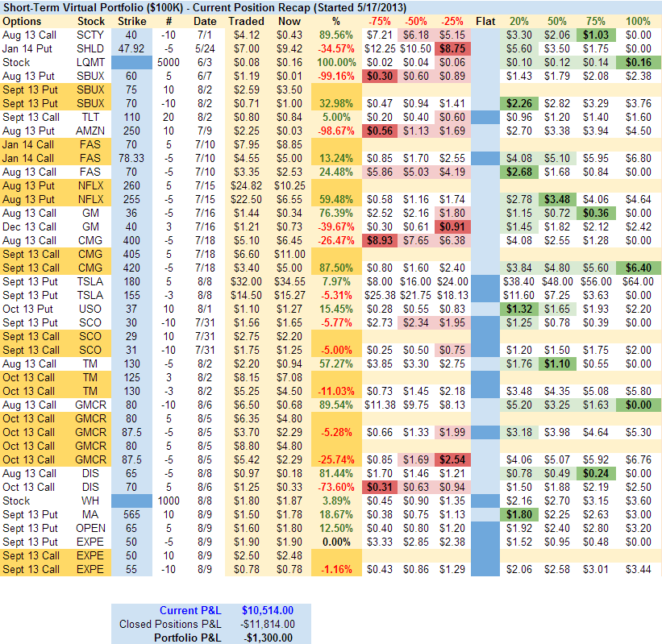
Task: Select the Strike column header
Action: [x=132, y=21]
